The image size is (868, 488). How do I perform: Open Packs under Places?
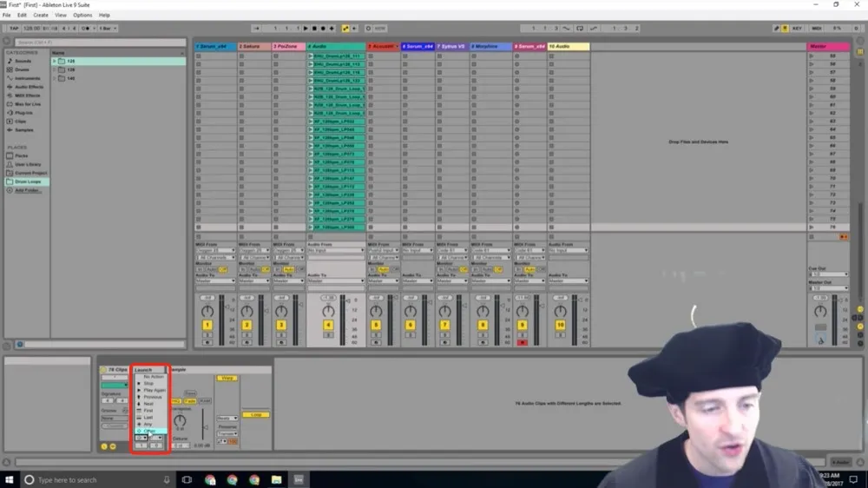[x=21, y=155]
